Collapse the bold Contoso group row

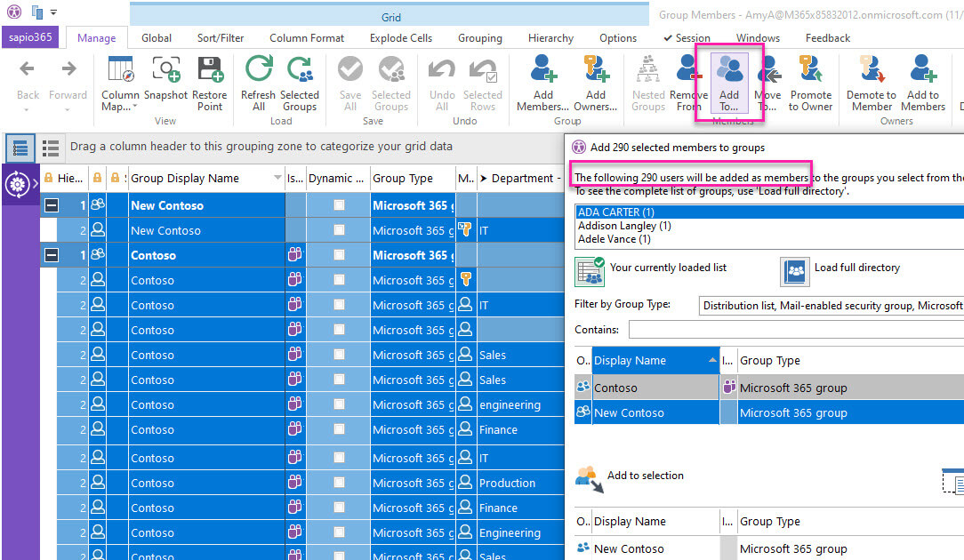tap(52, 255)
